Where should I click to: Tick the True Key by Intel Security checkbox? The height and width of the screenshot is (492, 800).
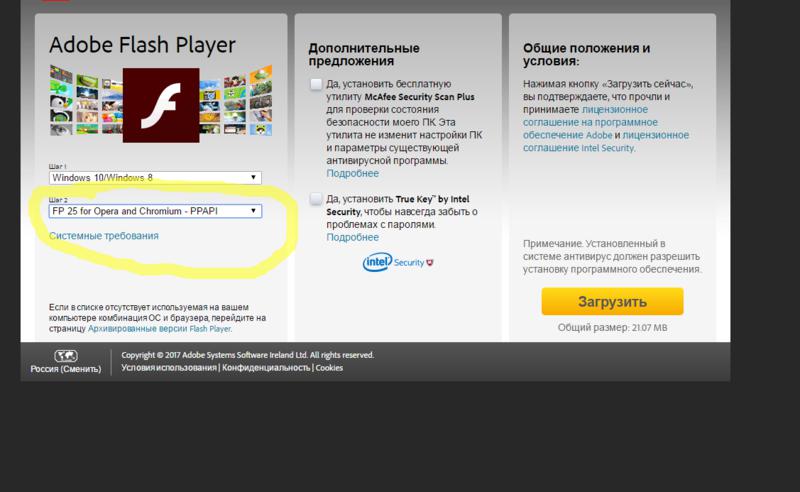click(316, 199)
